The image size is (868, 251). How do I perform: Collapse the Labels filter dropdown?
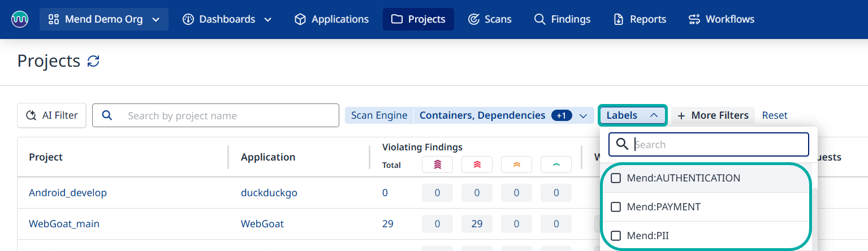pyautogui.click(x=633, y=115)
